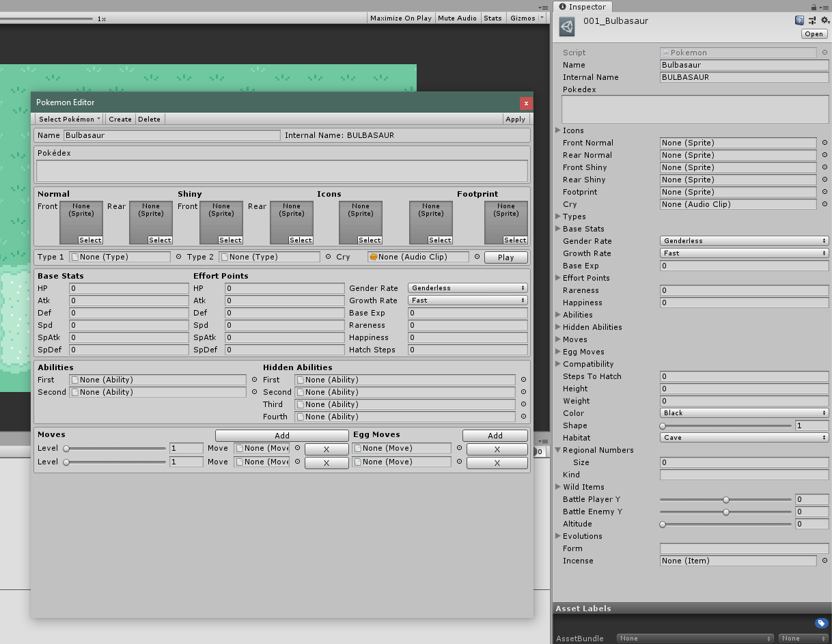Open object picker for Type 2 field
The width and height of the screenshot is (832, 644).
point(328,257)
